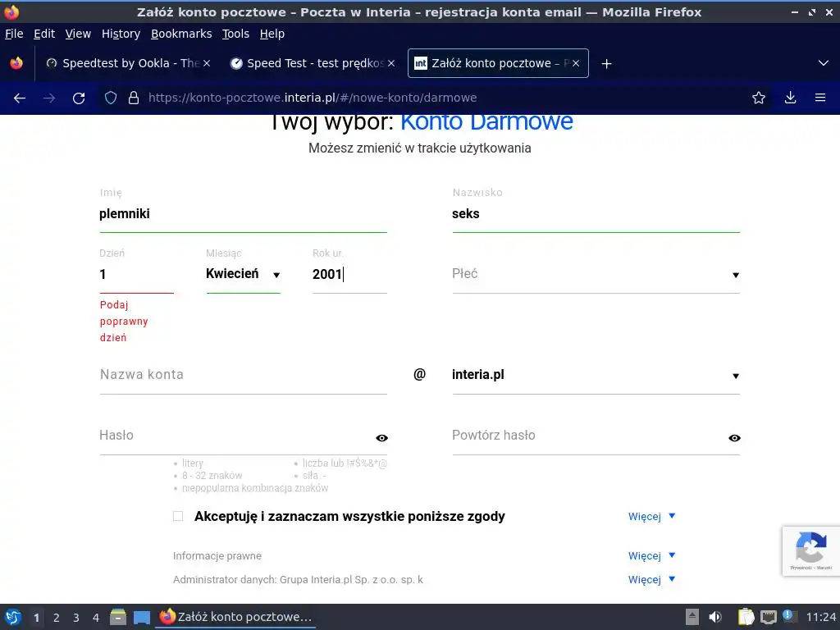Click the Rok ur. year field
Viewport: 840px width, 630px height.
[x=349, y=274]
